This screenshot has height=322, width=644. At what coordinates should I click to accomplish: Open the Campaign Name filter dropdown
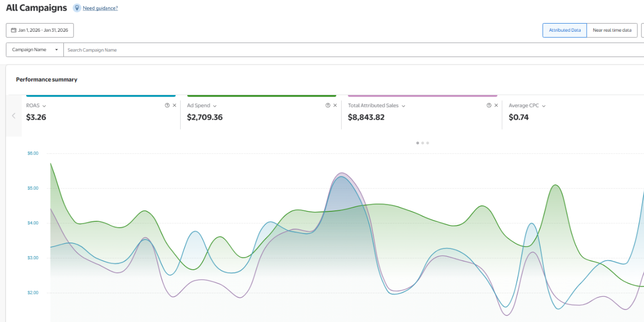click(x=35, y=50)
